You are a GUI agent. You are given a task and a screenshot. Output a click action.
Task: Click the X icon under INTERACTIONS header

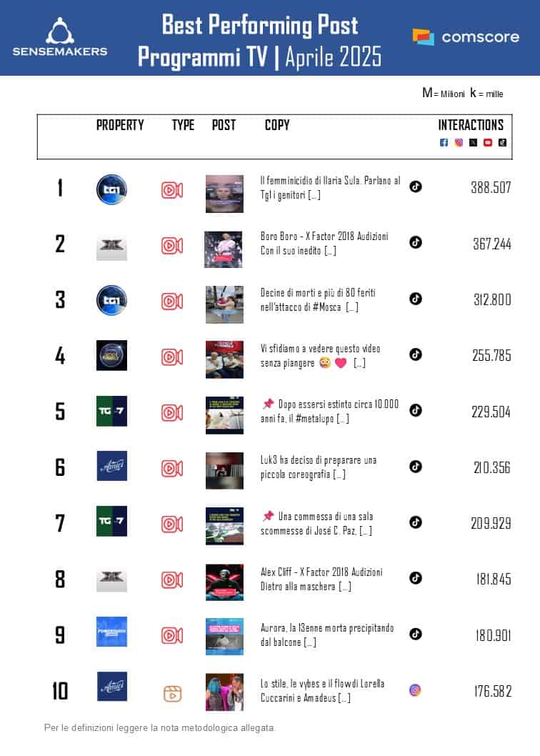(473, 143)
